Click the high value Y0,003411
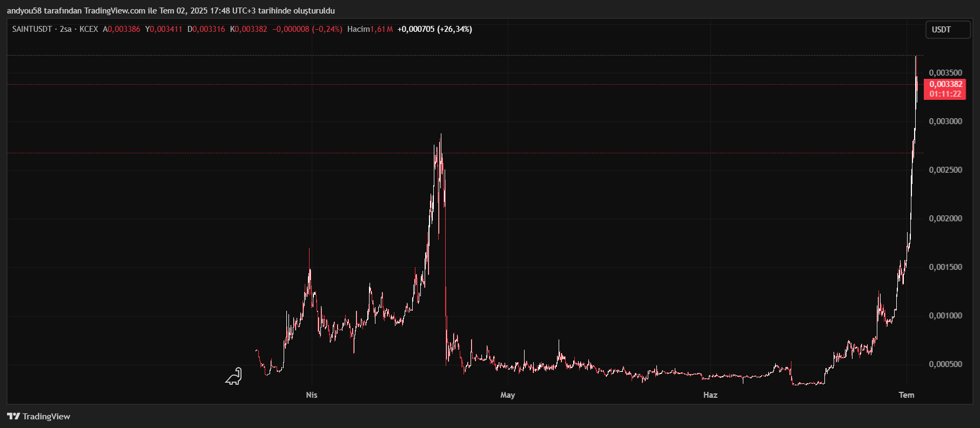 (164, 29)
